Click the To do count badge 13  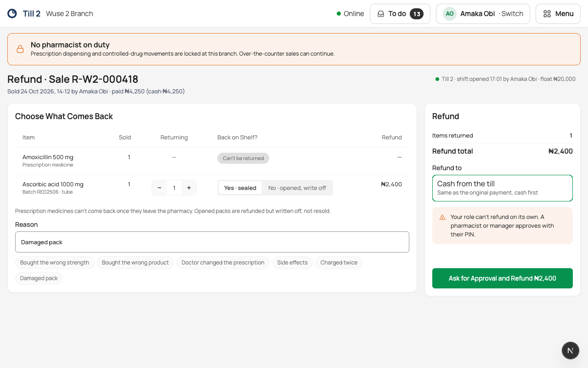[417, 14]
